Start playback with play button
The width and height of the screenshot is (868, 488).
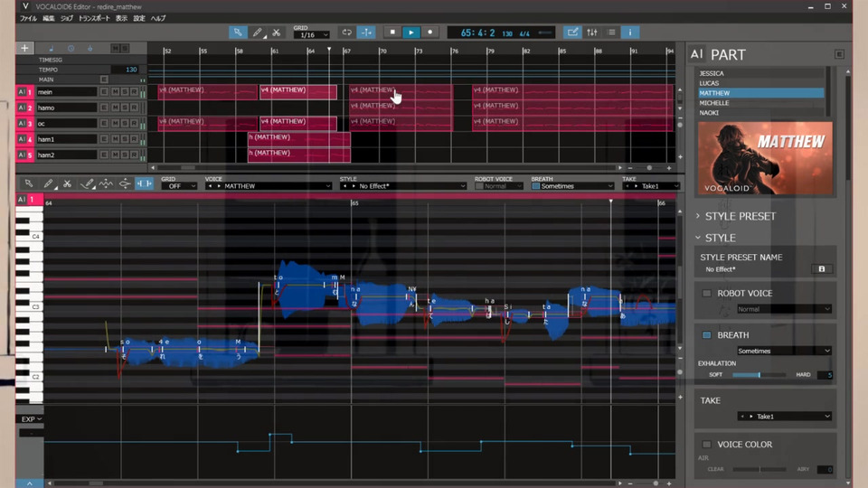[410, 33]
